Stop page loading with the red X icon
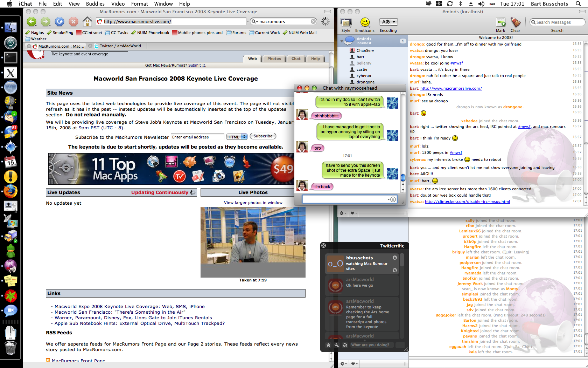The image size is (588, 368). tap(73, 22)
